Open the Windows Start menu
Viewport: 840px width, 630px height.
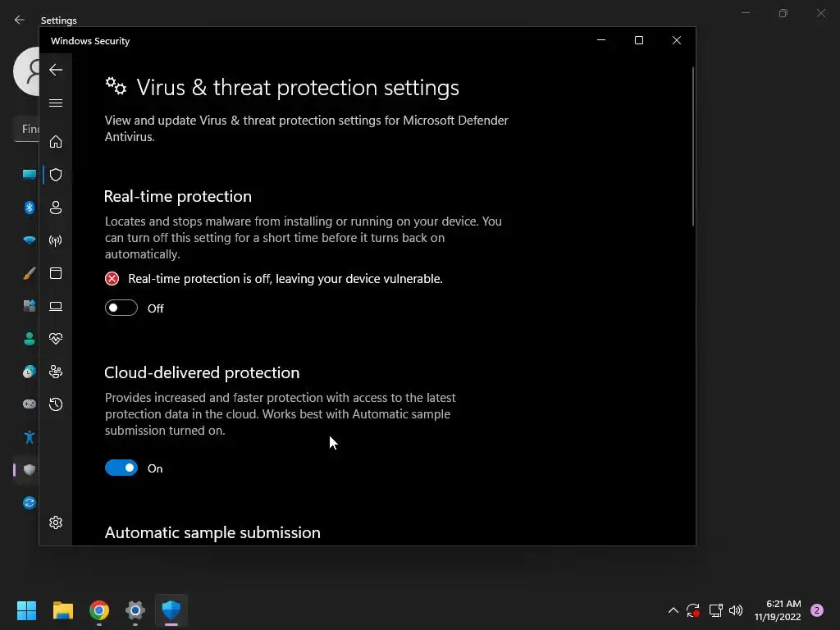pos(26,610)
